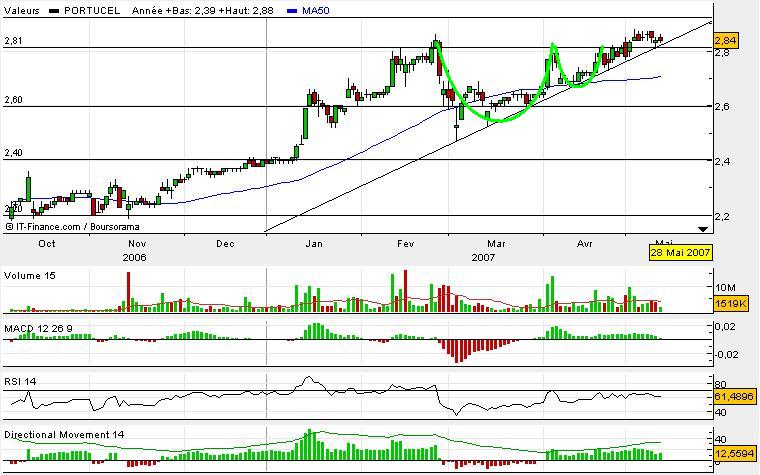
Task: Click the 2,4 tick on right price axis
Action: (723, 161)
